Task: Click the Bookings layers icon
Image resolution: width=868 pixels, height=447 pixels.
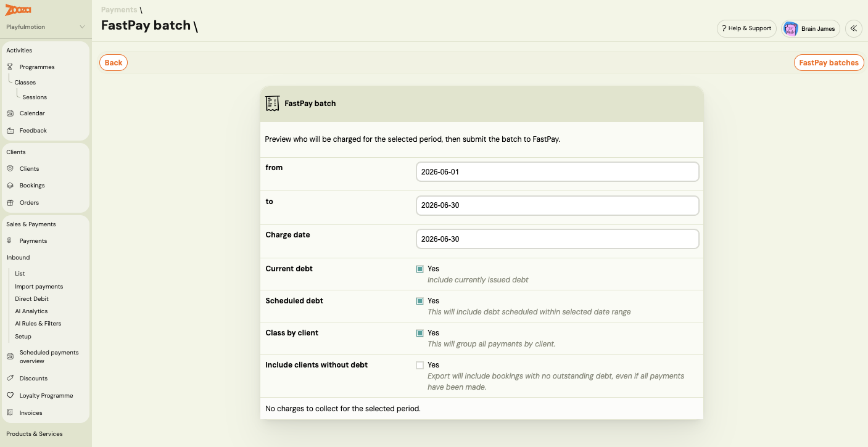Action: (10, 186)
